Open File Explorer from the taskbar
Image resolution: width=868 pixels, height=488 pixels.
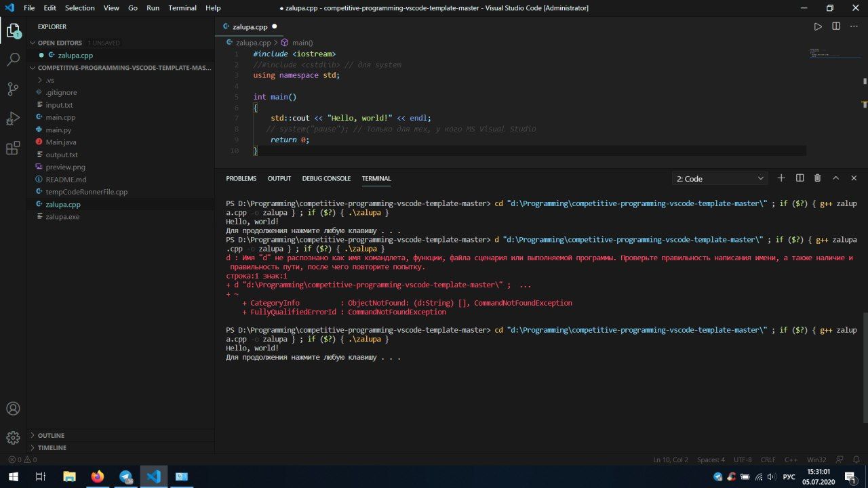click(69, 476)
